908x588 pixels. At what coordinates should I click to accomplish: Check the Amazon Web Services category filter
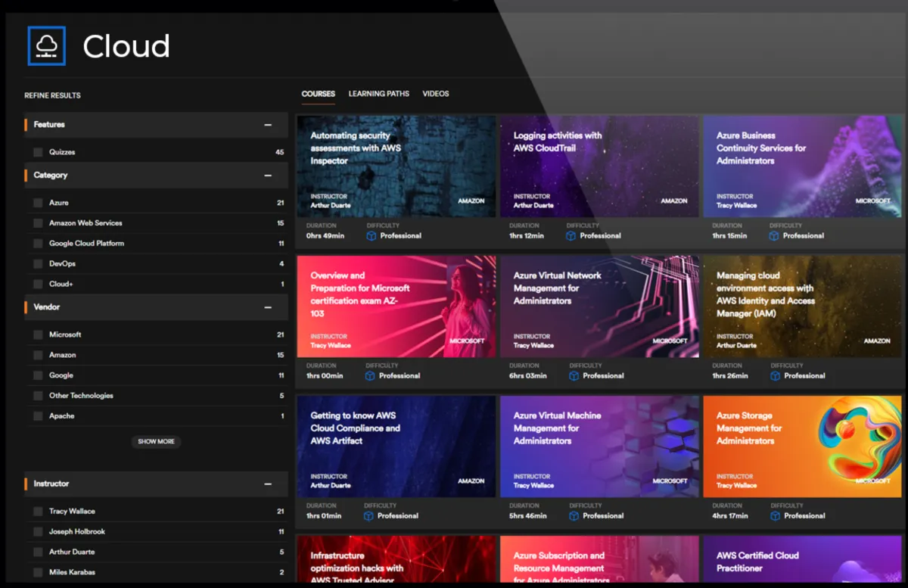38,223
